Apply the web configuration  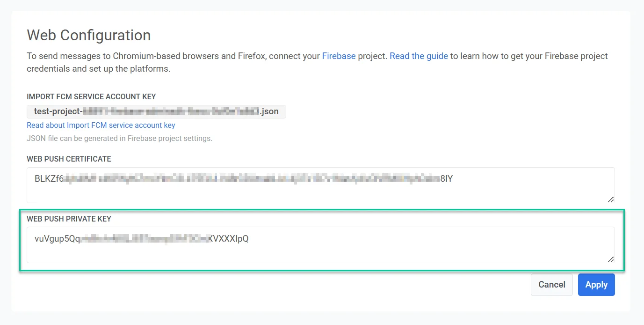point(596,285)
